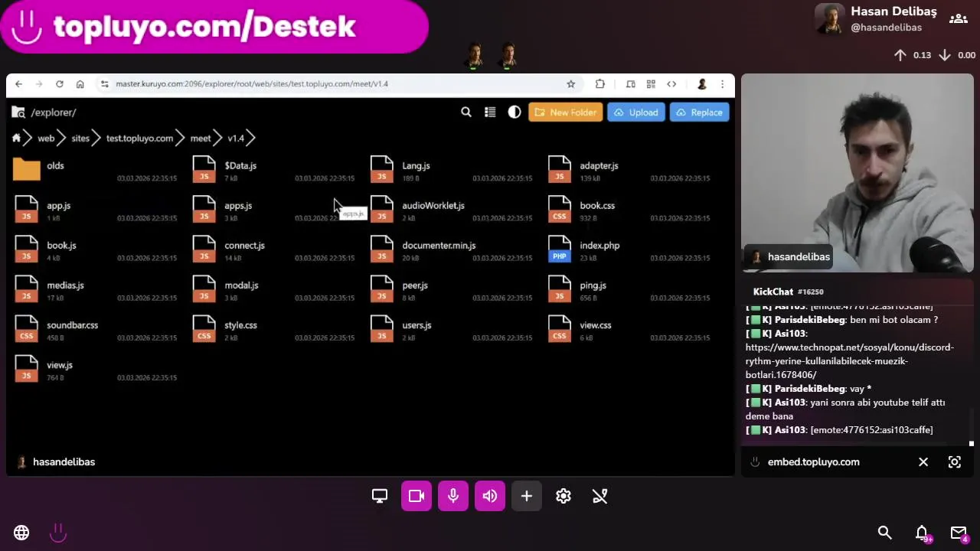Open meeting settings gear
The width and height of the screenshot is (980, 551).
pos(563,496)
